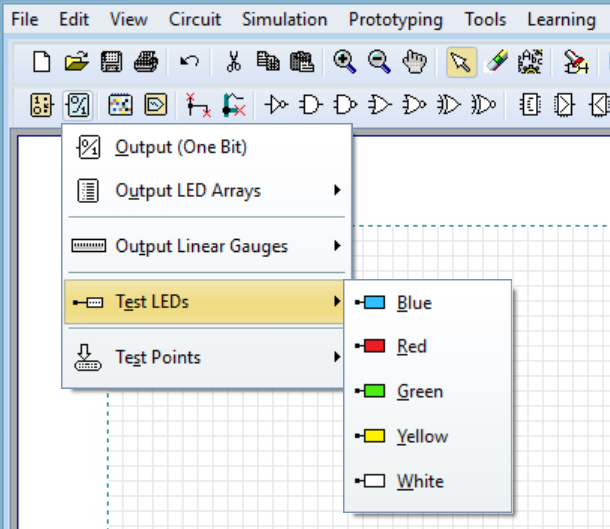610x529 pixels.
Task: Select the arrow pointer tool
Action: pyautogui.click(x=461, y=62)
